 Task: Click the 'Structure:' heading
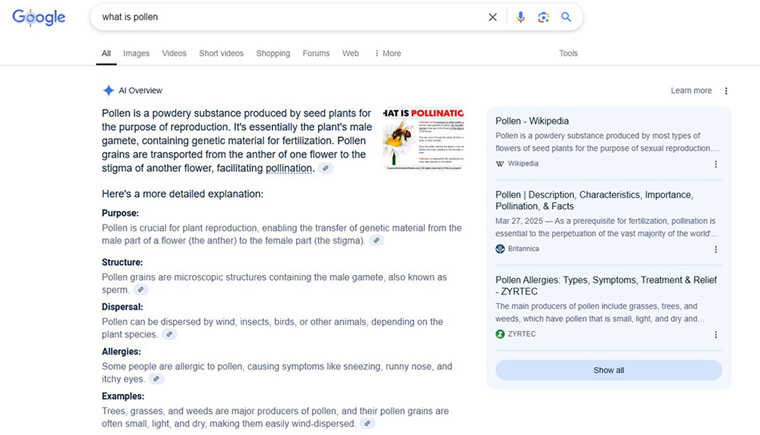click(122, 262)
